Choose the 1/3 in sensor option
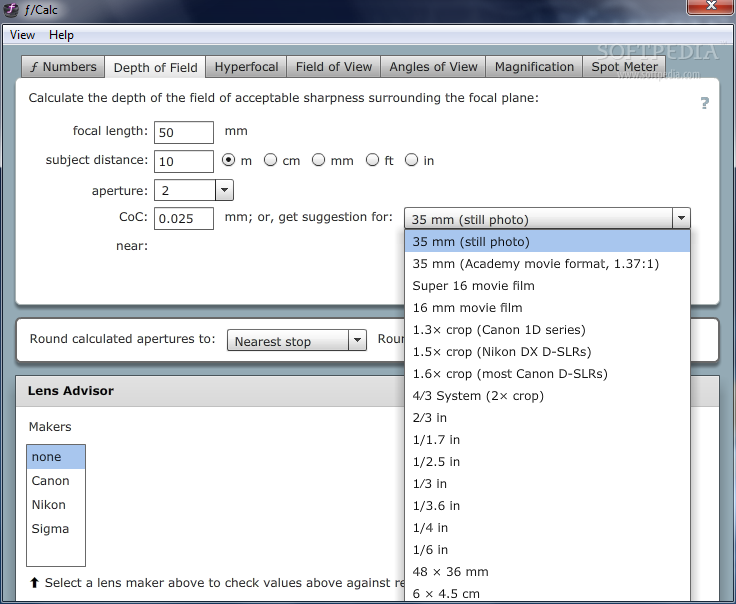 [x=547, y=484]
